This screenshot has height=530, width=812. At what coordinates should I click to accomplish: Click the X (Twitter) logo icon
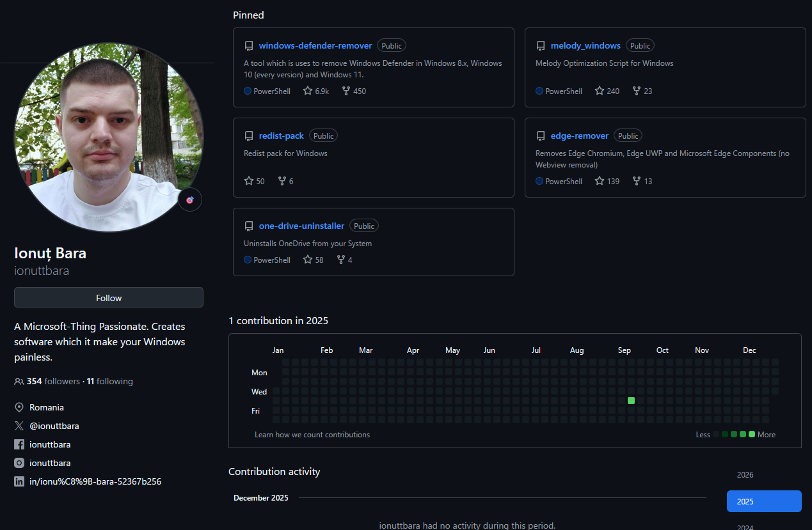19,426
